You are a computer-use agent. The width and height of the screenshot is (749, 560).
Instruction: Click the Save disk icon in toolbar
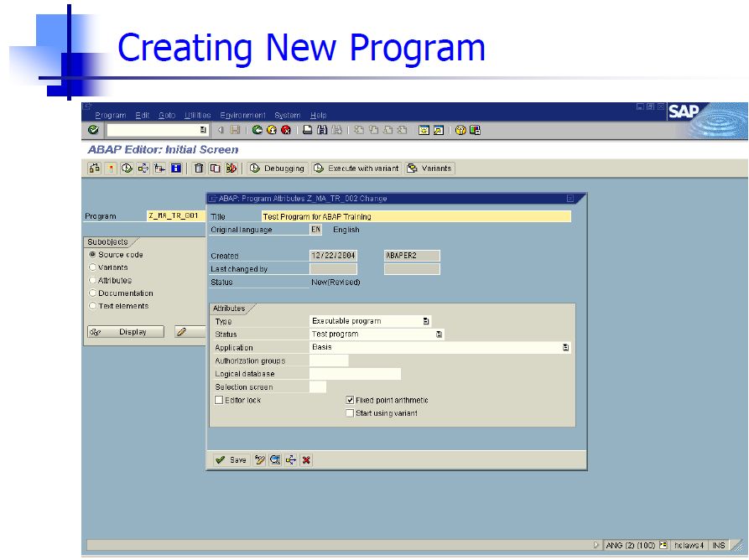click(235, 130)
